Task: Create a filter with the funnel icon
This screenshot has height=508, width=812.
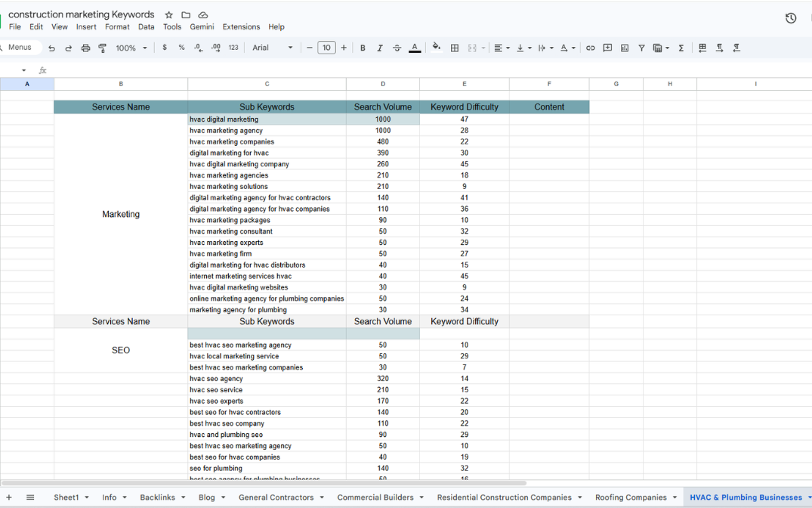Action: (641, 48)
